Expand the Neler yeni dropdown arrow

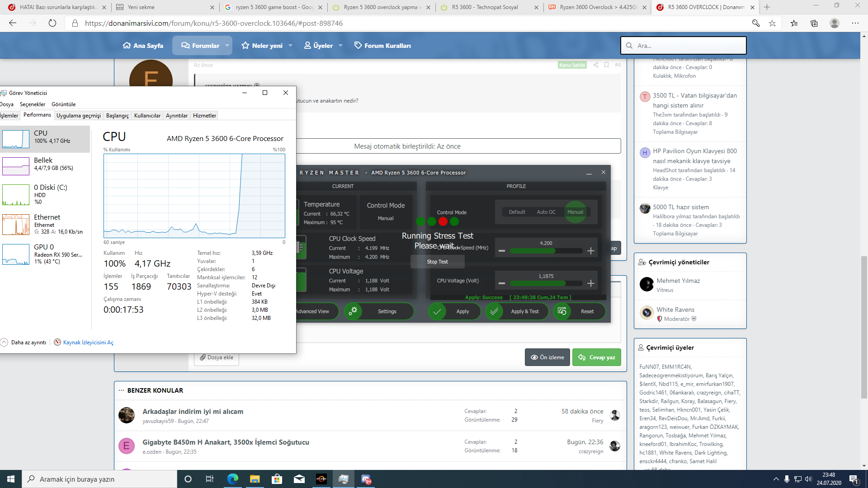point(290,46)
